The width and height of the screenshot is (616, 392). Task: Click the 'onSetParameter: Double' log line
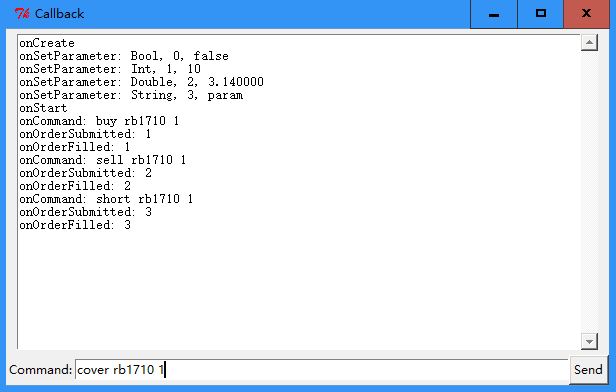pos(141,82)
